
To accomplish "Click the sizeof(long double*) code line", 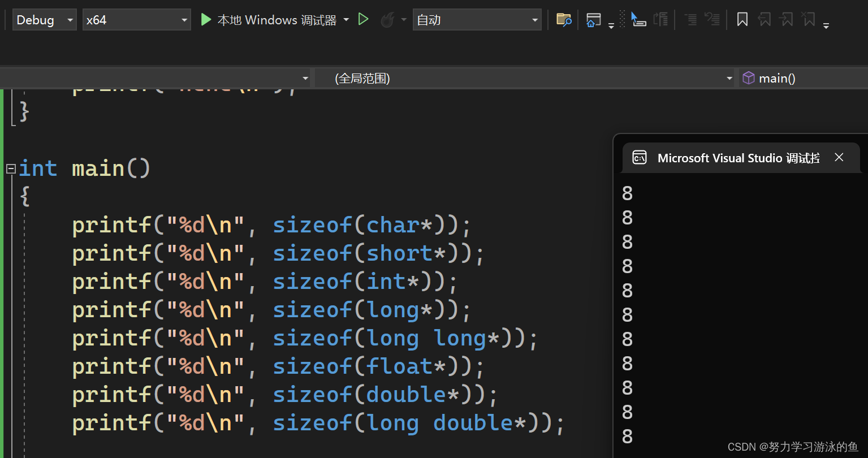I will click(x=318, y=423).
